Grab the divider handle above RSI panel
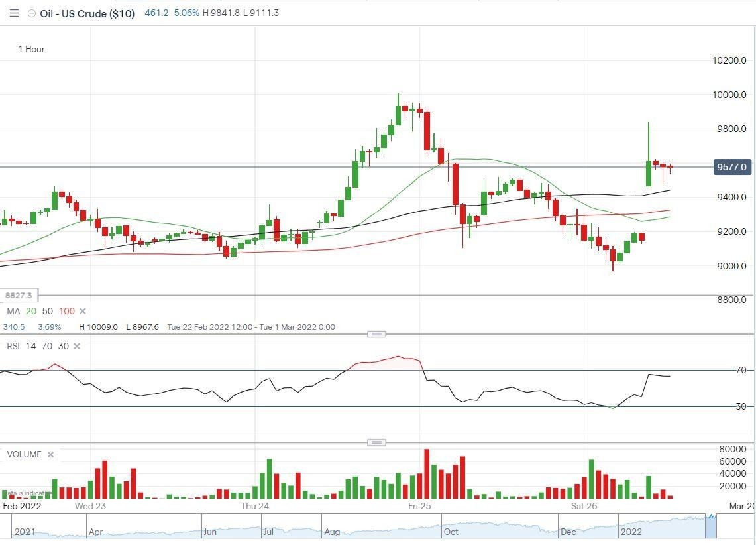756x545 pixels. tap(376, 333)
